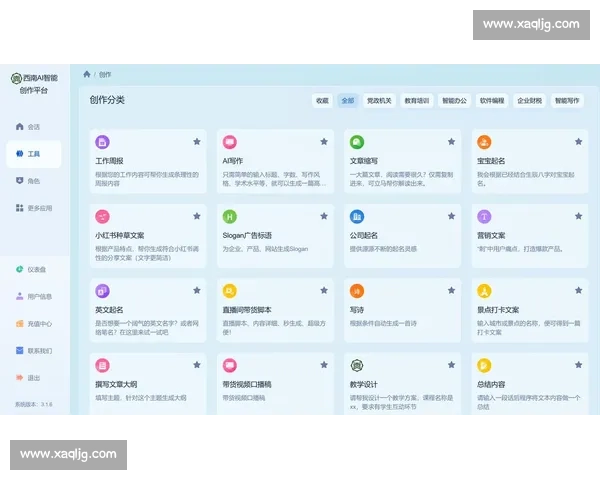Click the Slogan广告标语 green H icon
This screenshot has height=480, width=600.
230,217
